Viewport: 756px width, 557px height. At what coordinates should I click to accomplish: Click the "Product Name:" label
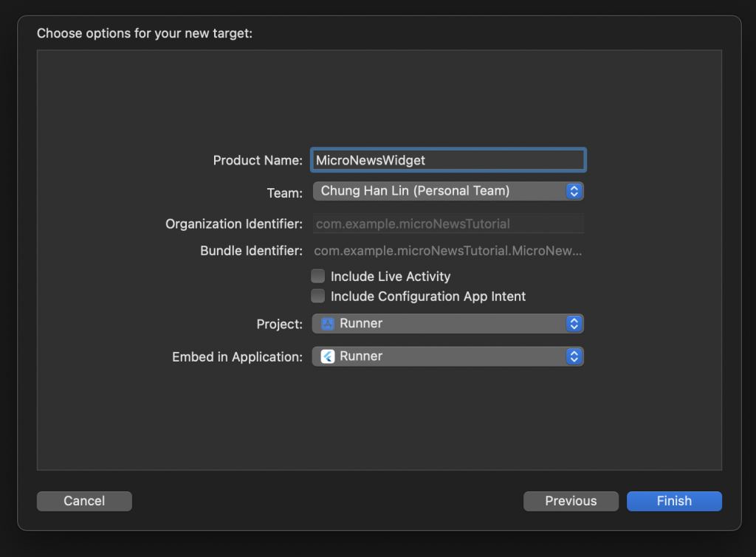(x=258, y=160)
